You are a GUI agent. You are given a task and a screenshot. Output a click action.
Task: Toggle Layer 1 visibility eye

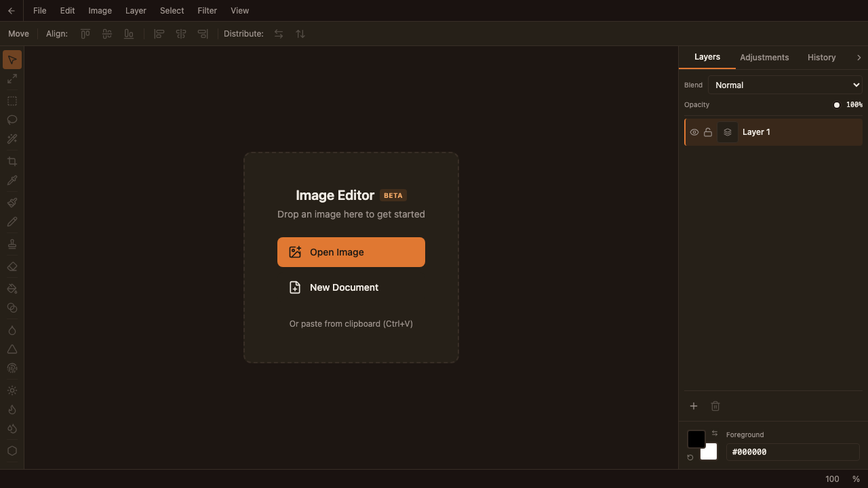[x=694, y=132]
